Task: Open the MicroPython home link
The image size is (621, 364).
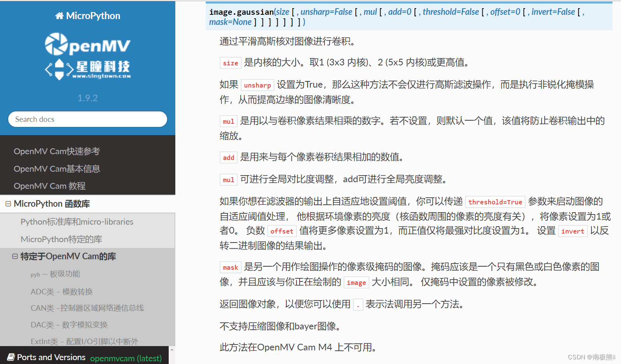Action: tap(88, 16)
